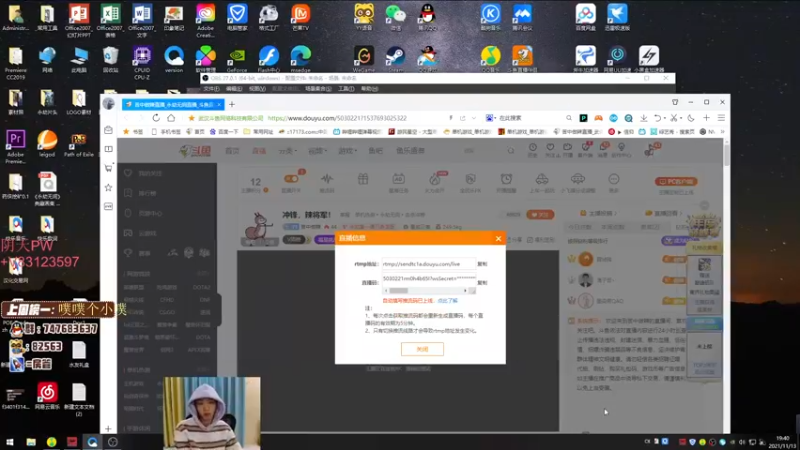Image resolution: width=800 pixels, height=450 pixels.
Task: Click the more ellipsis icon in streamer toolbar
Action: point(614,179)
